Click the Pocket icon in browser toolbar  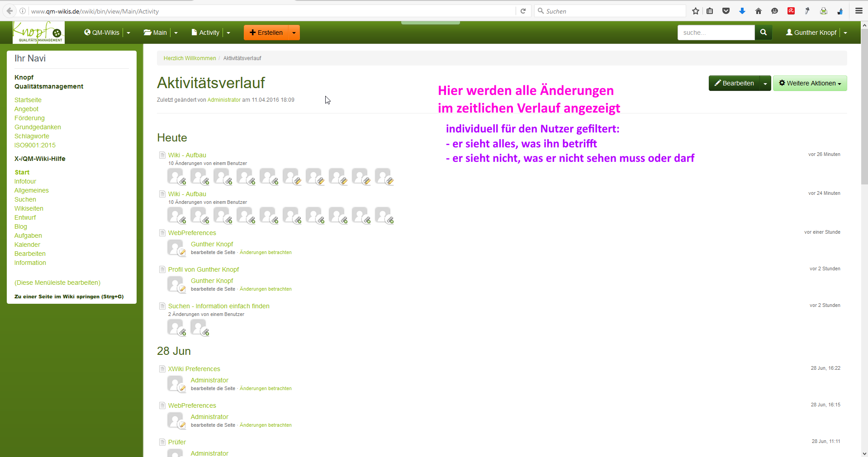click(x=726, y=11)
